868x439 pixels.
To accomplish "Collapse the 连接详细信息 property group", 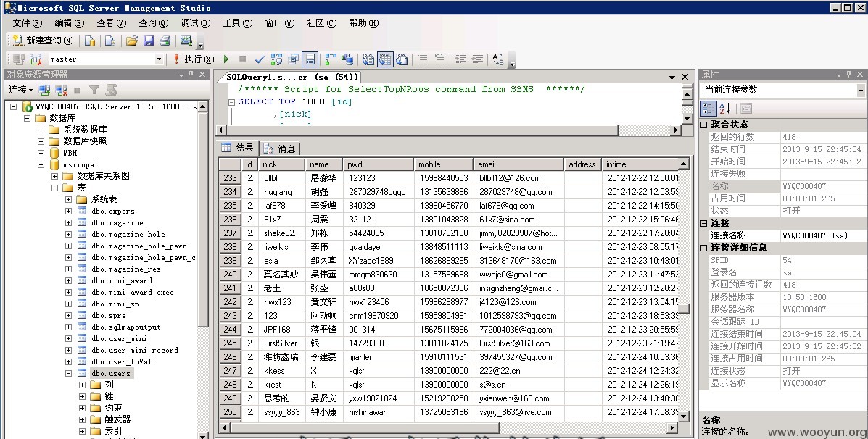I will [704, 248].
